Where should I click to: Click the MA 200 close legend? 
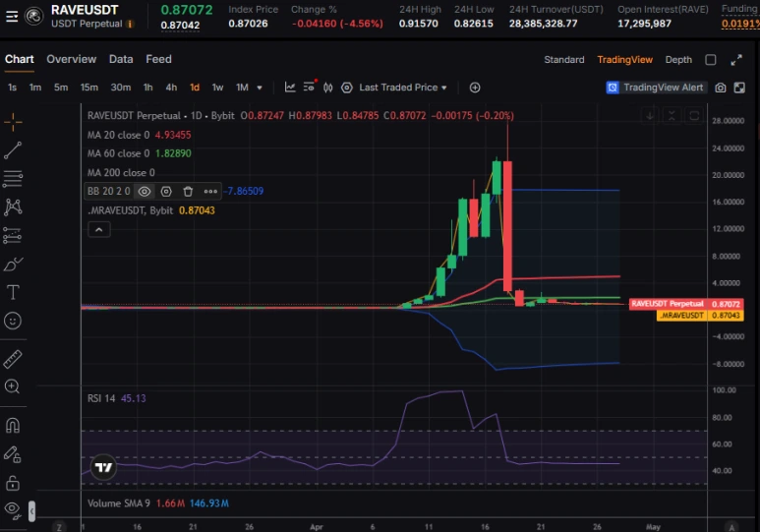point(121,173)
